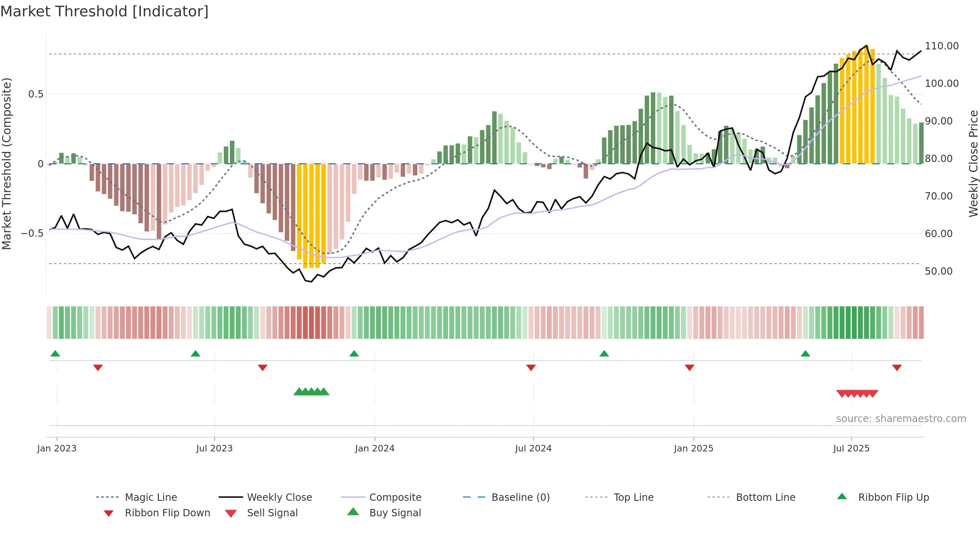Click the ribbon flip up marker at Jan 2023
The width and height of the screenshot is (980, 551).
click(x=55, y=353)
